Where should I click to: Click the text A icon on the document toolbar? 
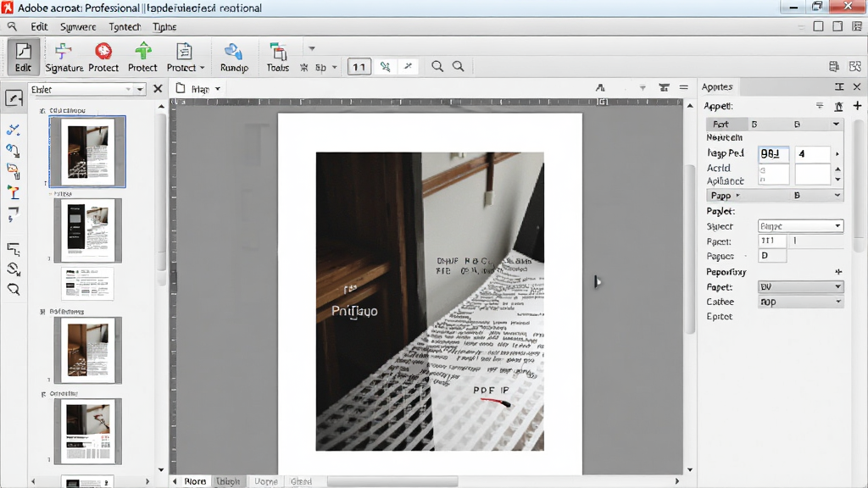[x=601, y=87]
